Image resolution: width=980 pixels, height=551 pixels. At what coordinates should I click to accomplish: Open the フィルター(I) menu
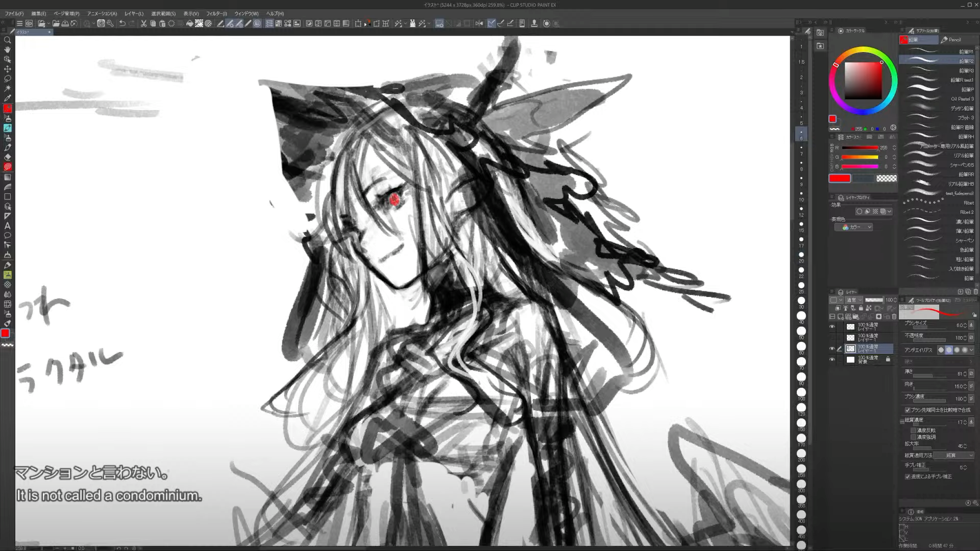pyautogui.click(x=216, y=14)
